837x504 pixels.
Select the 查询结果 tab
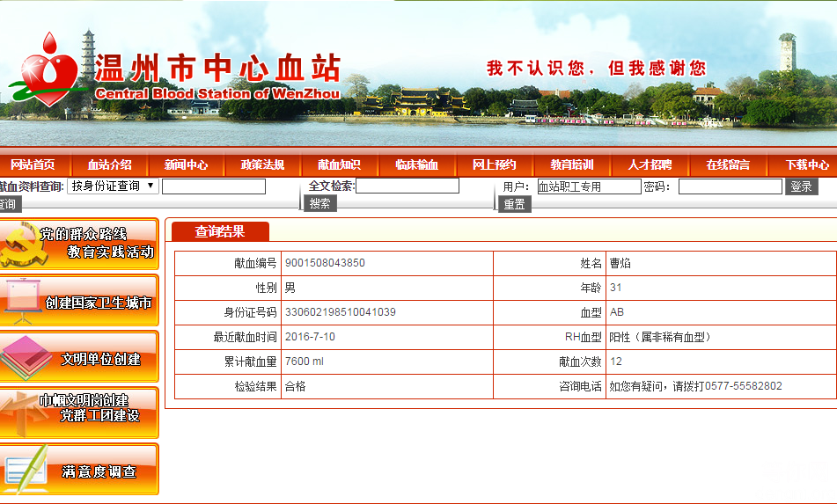pyautogui.click(x=219, y=231)
